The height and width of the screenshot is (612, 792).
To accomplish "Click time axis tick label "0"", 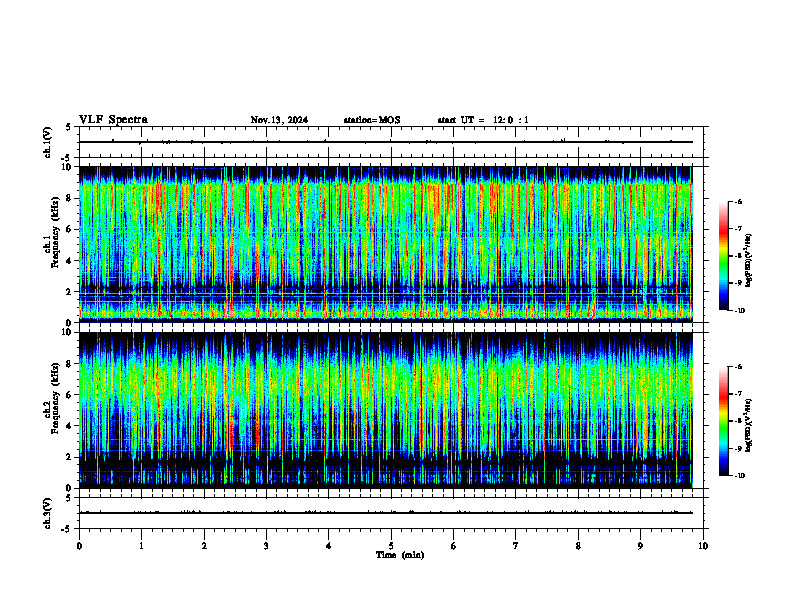I will point(79,546).
